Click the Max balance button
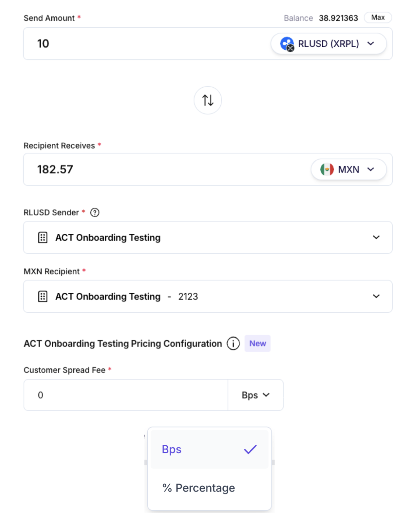Viewport: 420px width, 526px height. click(x=378, y=17)
